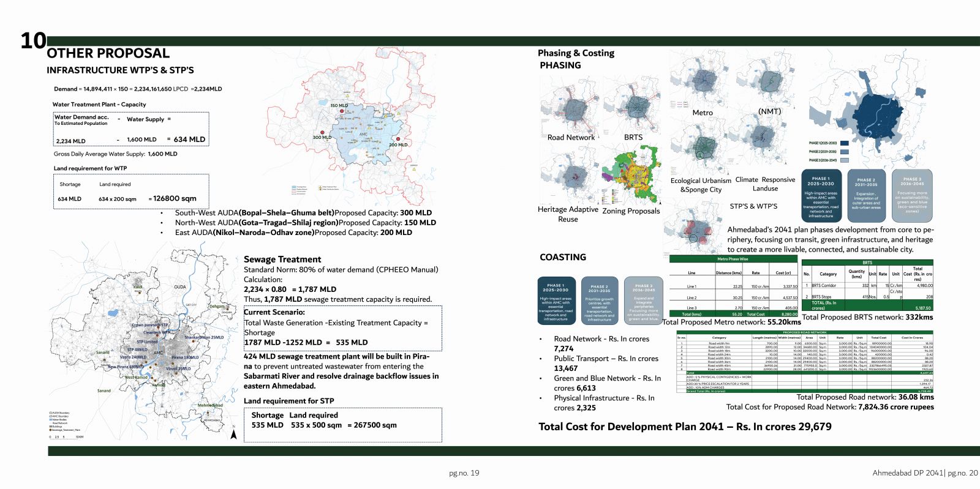Click the "OTHER PROPOSAL" heading
Screen dimensions: 980x489
[x=108, y=53]
